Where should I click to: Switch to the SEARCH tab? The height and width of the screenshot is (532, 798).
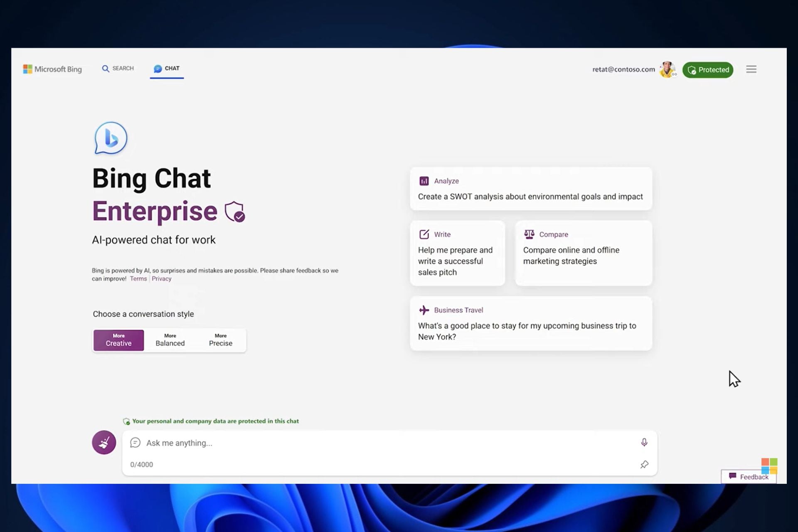tap(118, 68)
